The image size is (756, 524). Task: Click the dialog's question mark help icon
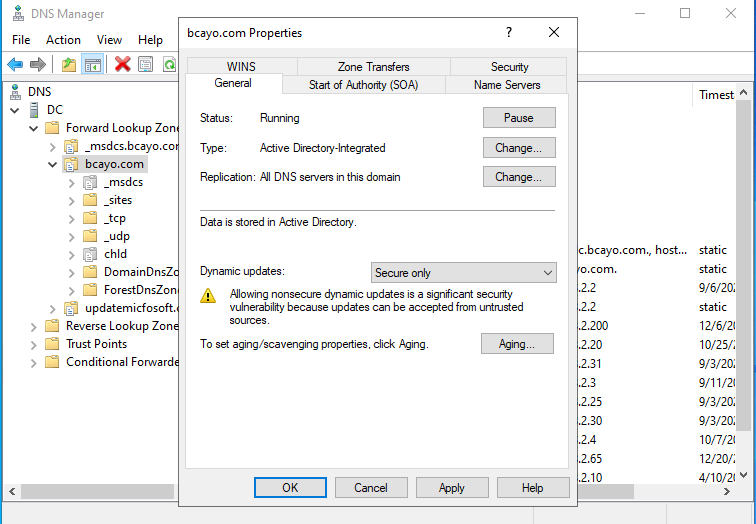click(x=509, y=33)
